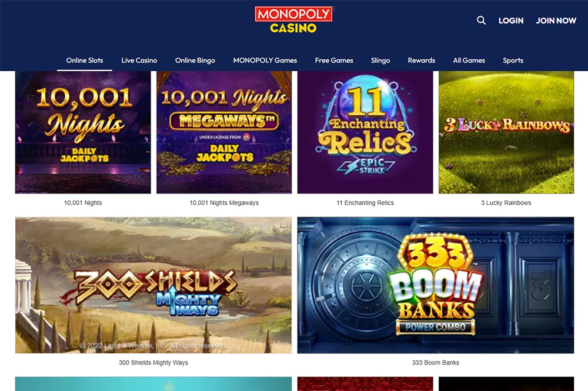The width and height of the screenshot is (588, 391).
Task: Launch 10,001 Nights Megaways game tile
Action: [224, 132]
